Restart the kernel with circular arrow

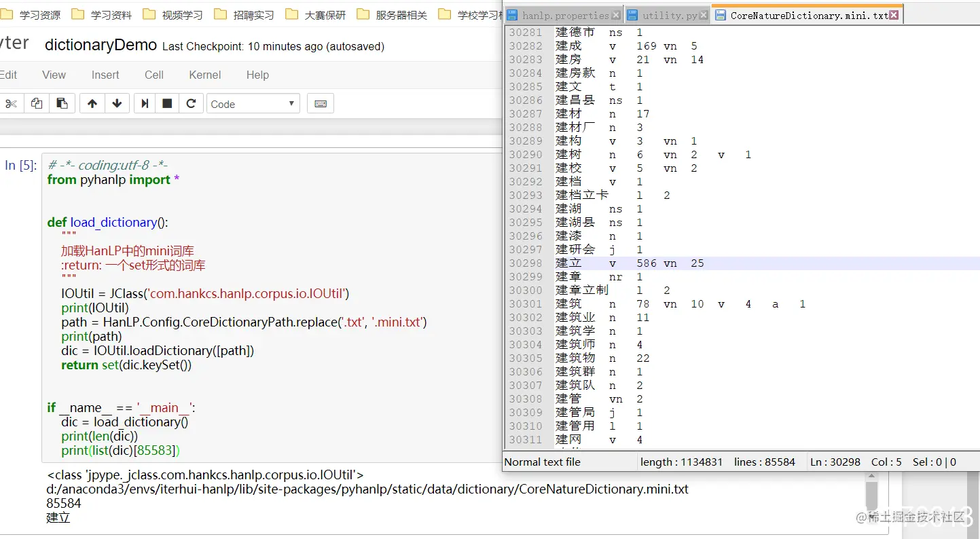coord(191,103)
